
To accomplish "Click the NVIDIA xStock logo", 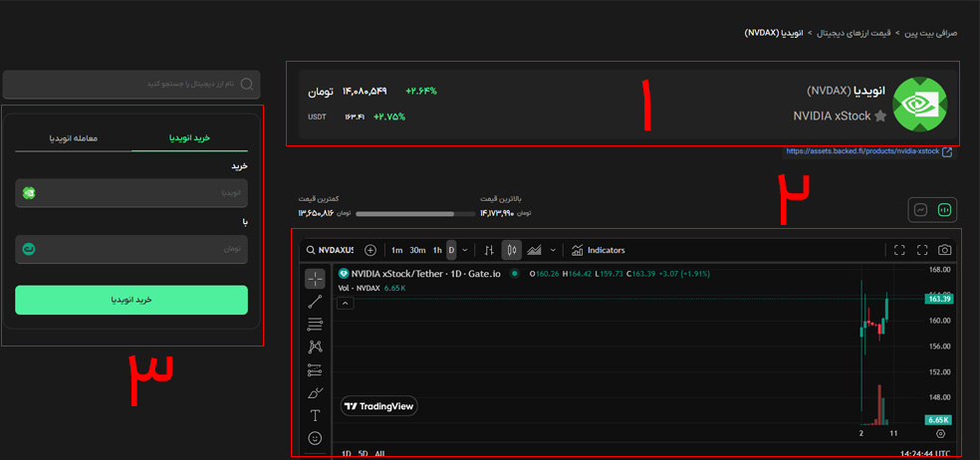I will pyautogui.click(x=919, y=105).
